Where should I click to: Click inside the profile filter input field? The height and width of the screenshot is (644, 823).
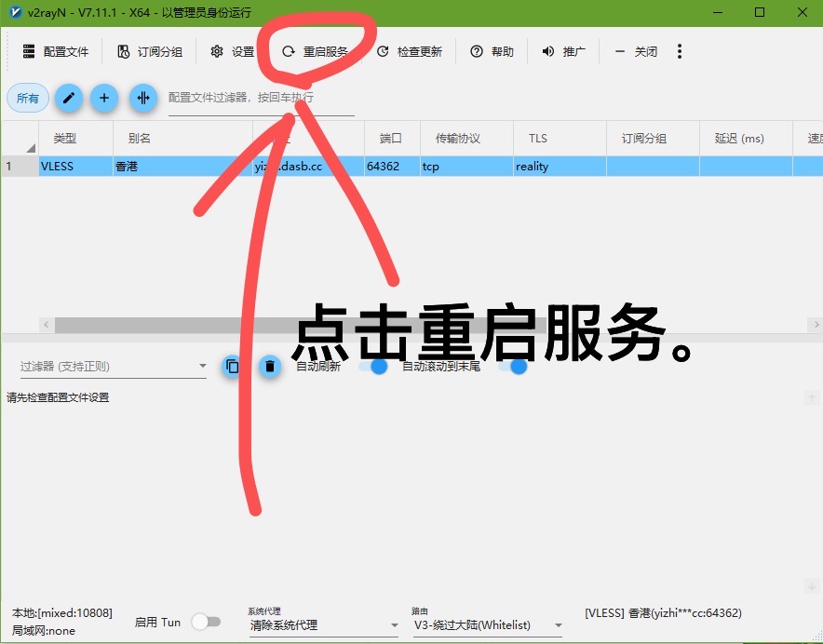(261, 98)
